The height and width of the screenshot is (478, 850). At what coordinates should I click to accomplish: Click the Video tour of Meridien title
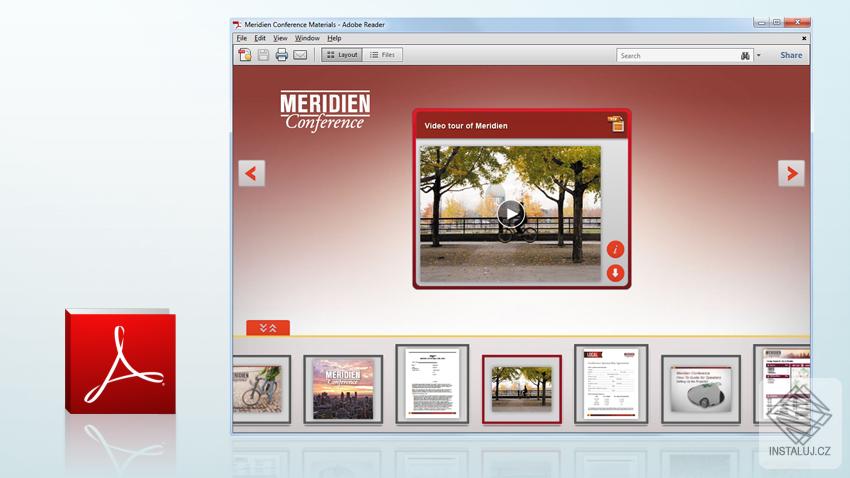466,126
